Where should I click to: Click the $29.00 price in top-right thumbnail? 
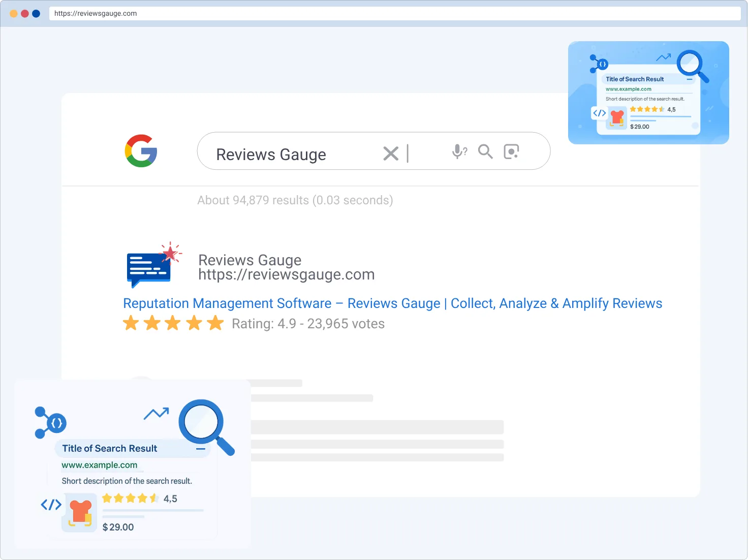coord(640,127)
